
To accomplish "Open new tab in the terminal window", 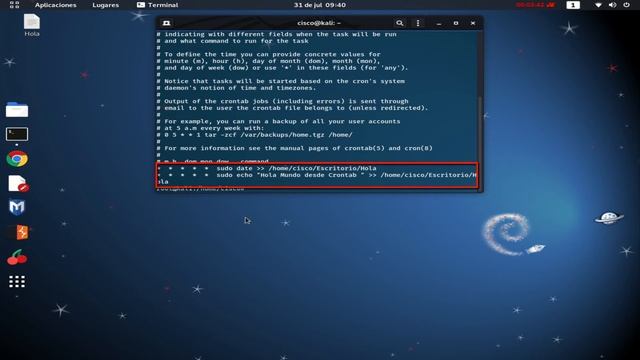I will 166,23.
